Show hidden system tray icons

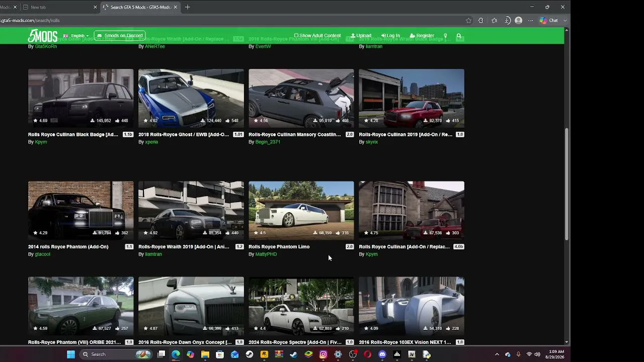pyautogui.click(x=497, y=354)
